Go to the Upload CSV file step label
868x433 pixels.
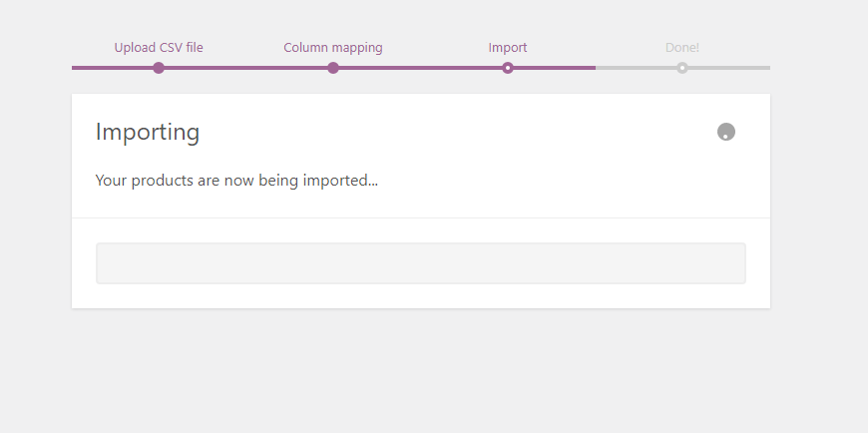(x=159, y=48)
